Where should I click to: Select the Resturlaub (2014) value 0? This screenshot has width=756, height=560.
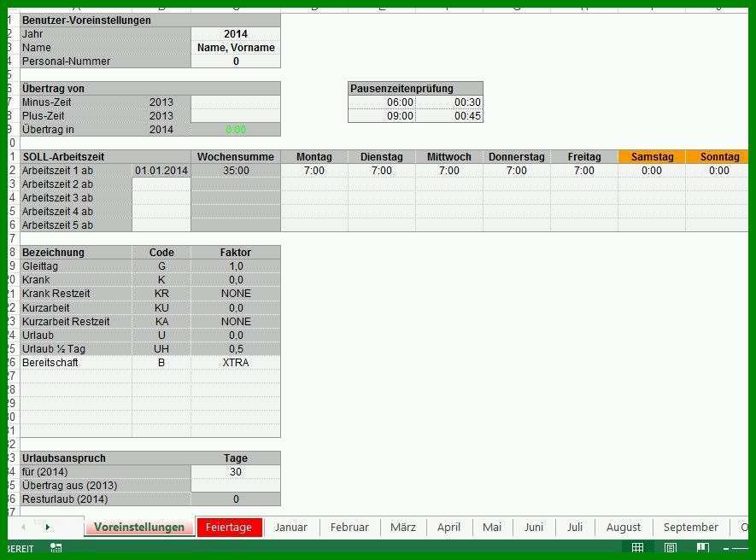pyautogui.click(x=236, y=499)
